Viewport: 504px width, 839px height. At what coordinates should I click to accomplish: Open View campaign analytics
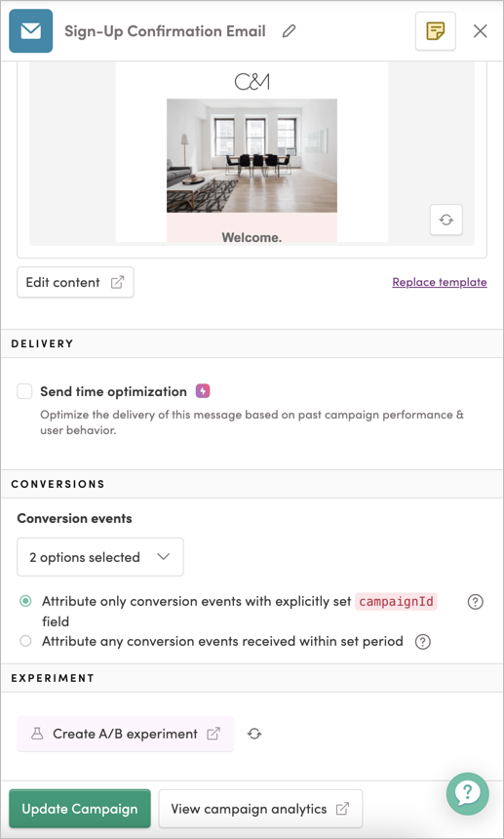260,809
